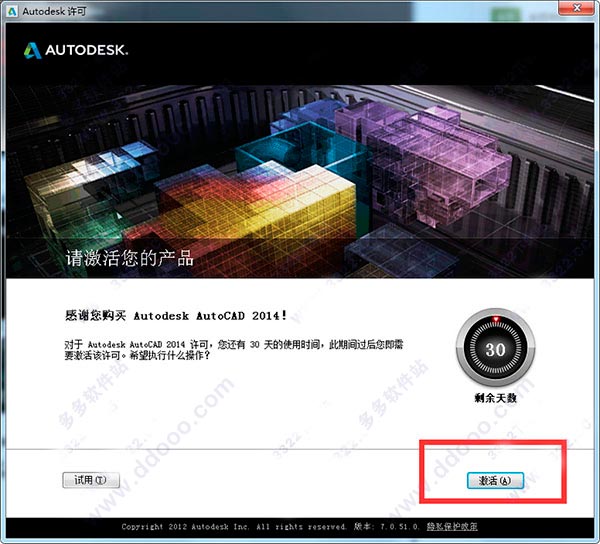Viewport: 600px width, 544px height.
Task: Select the heading 感谢您购买 Autodesk AutoCAD 2014!
Action: (x=176, y=316)
